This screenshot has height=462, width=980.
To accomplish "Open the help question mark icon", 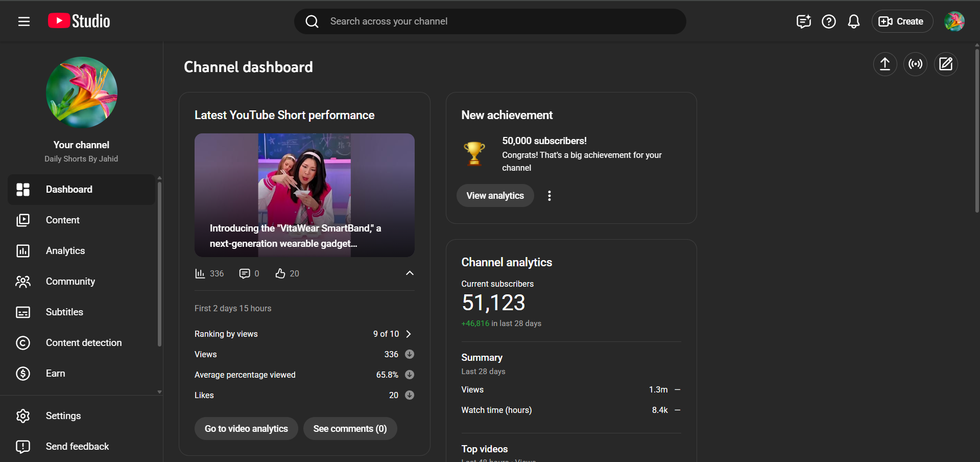I will (828, 21).
